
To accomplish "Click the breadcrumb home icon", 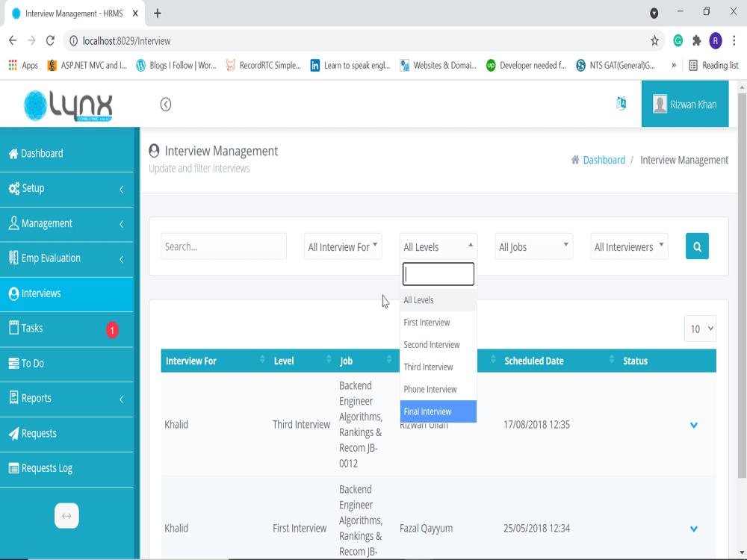I will (x=575, y=160).
